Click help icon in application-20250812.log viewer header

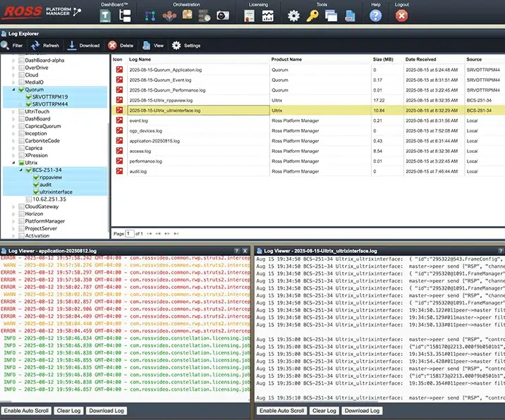pos(237,251)
